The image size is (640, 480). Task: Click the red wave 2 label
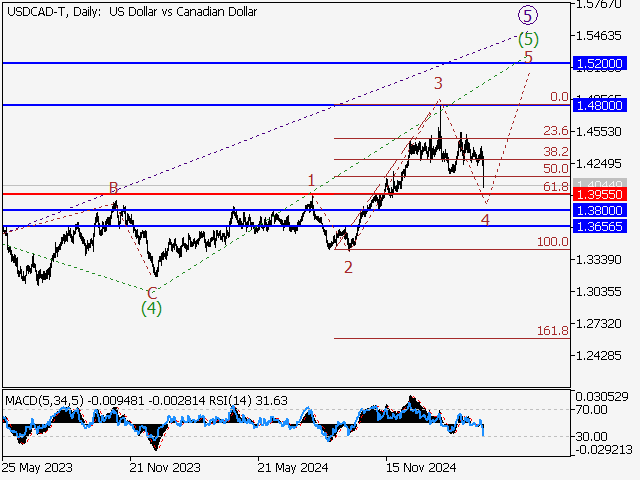click(x=348, y=267)
